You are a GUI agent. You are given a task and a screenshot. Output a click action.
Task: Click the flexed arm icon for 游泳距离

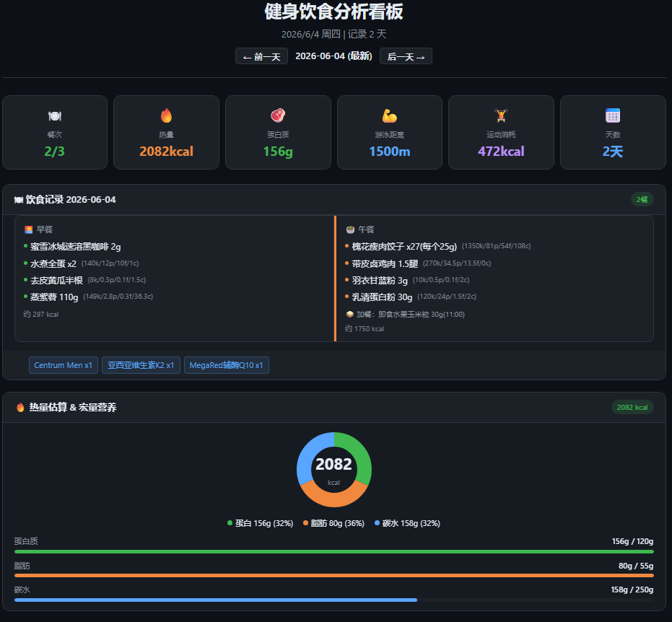pyautogui.click(x=390, y=115)
